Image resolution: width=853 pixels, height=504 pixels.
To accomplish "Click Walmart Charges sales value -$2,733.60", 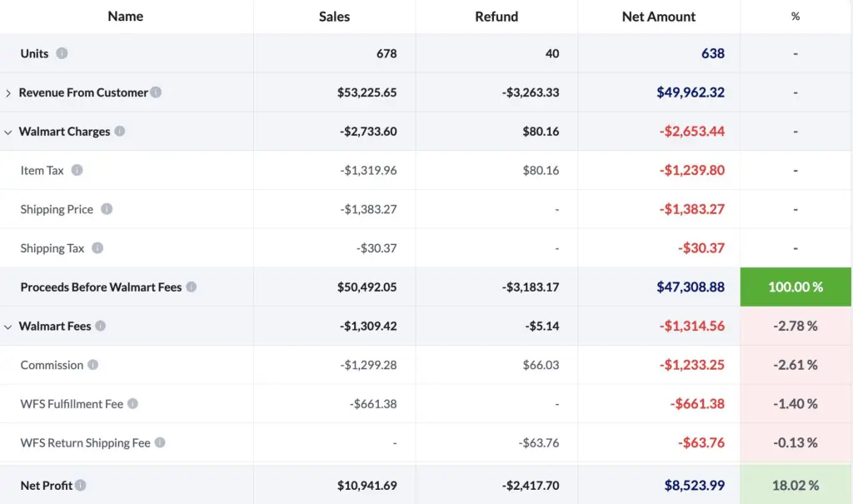I will pyautogui.click(x=368, y=131).
